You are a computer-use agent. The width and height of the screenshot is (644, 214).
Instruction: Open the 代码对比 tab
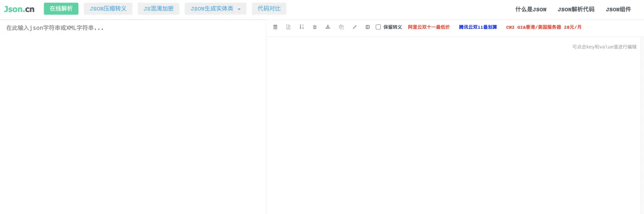tap(269, 9)
